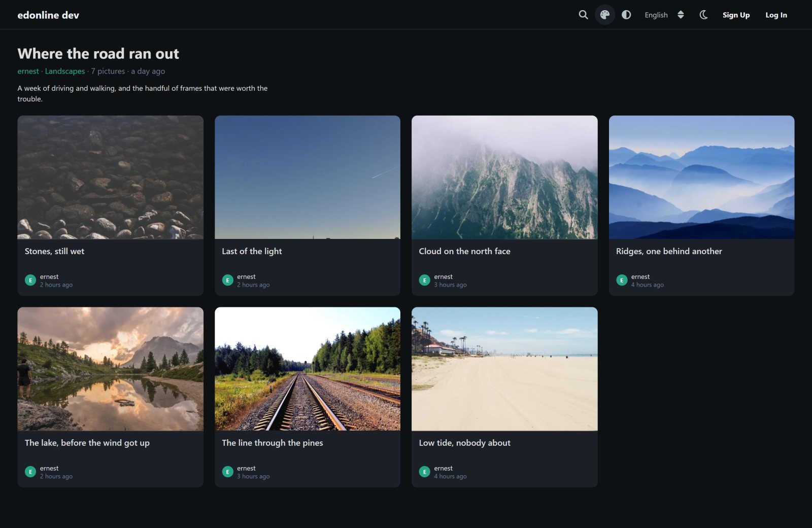Viewport: 812px width, 528px height.
Task: Click the Sign Up button
Action: tap(736, 15)
